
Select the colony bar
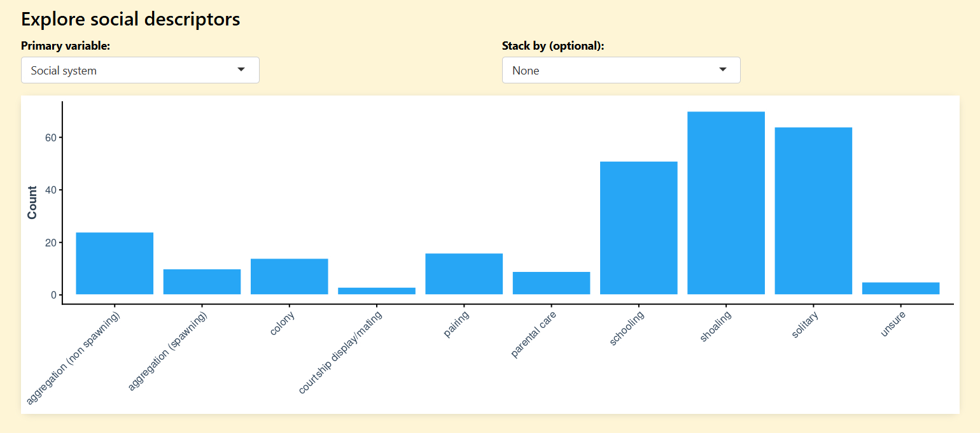coord(289,276)
